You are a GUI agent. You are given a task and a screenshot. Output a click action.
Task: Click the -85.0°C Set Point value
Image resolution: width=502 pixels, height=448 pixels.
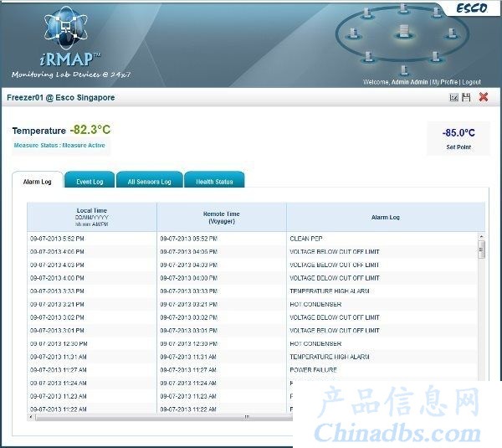click(x=458, y=132)
